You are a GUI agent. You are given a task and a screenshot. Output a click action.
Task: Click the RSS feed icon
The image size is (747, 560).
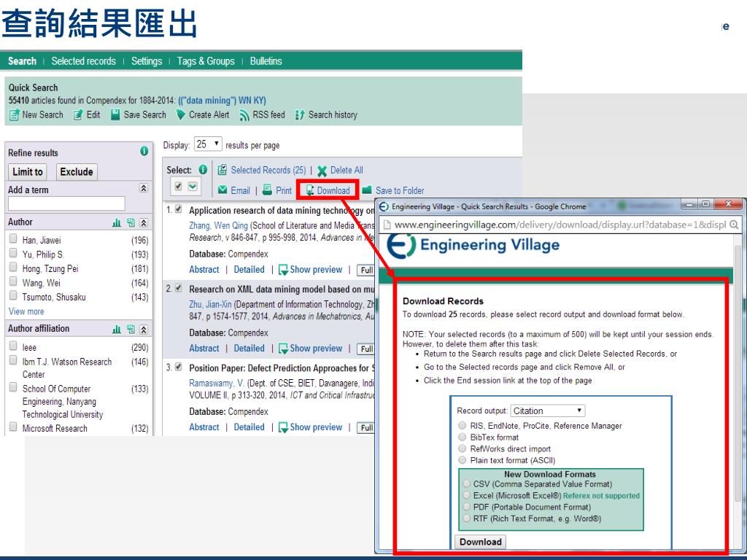244,115
